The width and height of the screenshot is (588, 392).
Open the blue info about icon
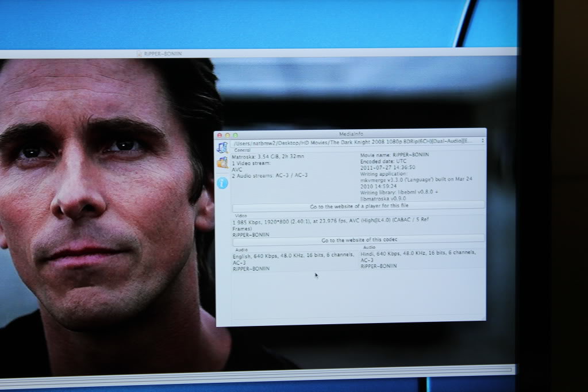[222, 183]
